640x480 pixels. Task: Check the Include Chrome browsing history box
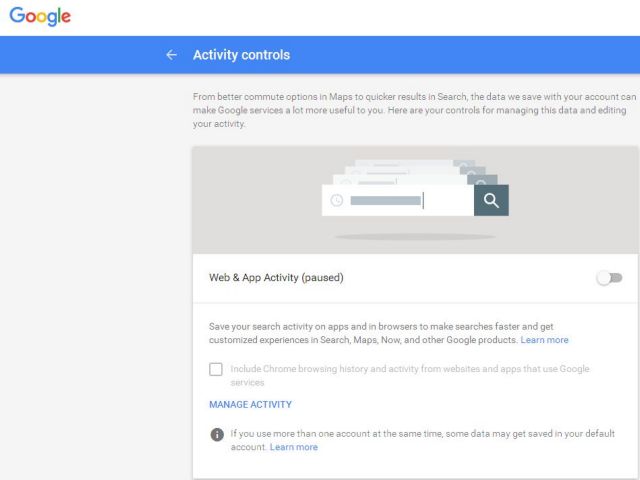coord(216,369)
